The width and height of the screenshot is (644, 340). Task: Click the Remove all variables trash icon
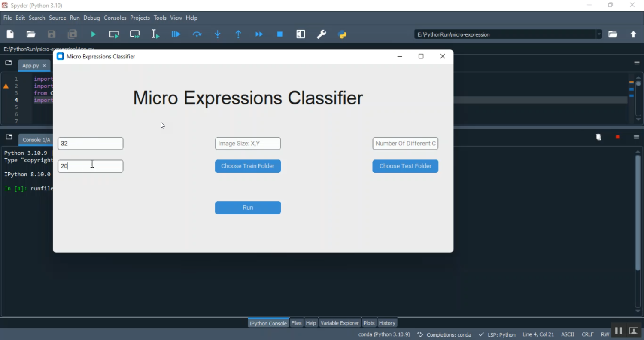coord(598,137)
